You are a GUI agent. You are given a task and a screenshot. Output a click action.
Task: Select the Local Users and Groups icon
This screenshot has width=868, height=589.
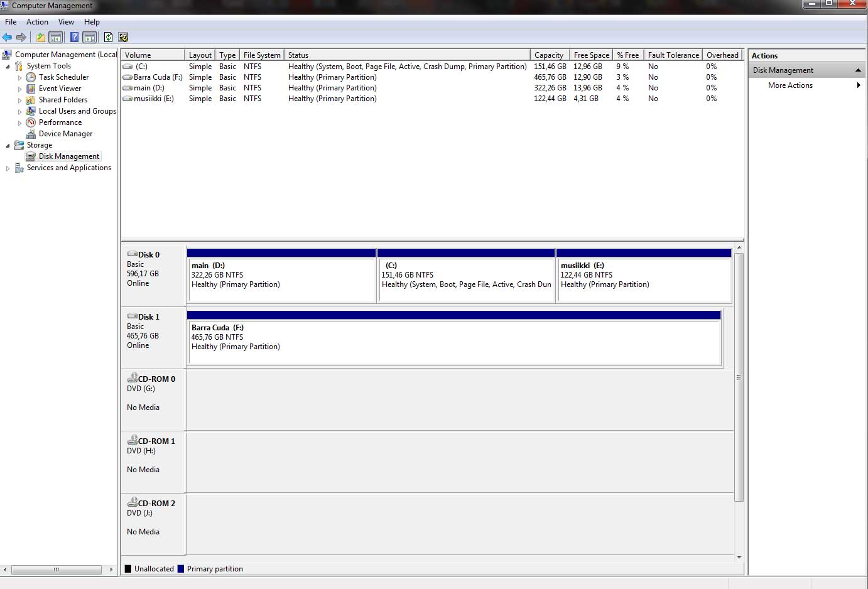[31, 111]
